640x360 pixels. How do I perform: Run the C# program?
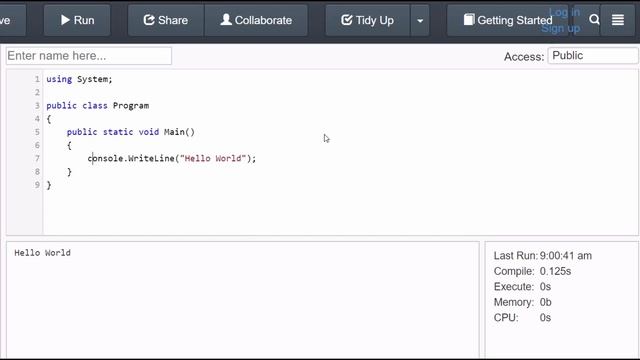[77, 20]
